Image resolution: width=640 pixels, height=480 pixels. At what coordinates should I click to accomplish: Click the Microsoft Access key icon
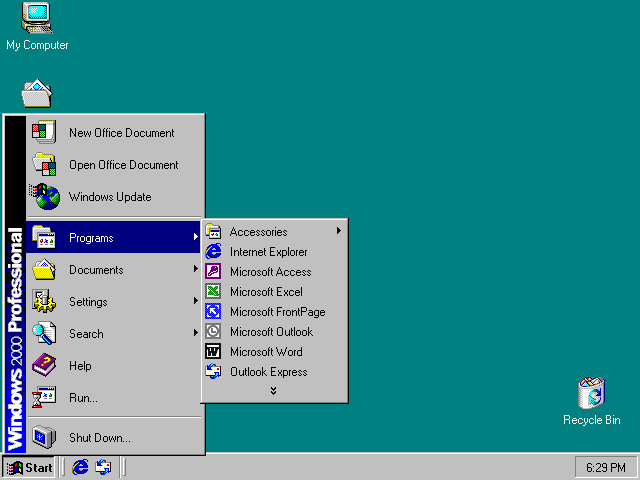[213, 271]
